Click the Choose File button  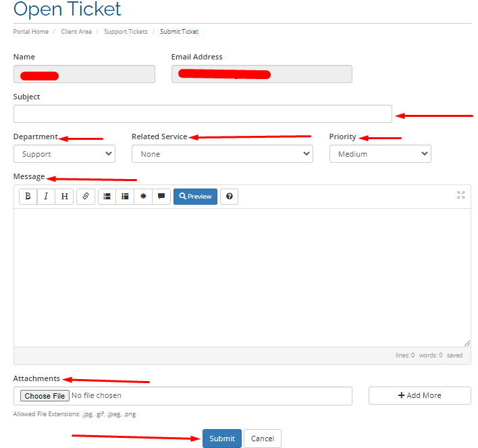click(45, 396)
